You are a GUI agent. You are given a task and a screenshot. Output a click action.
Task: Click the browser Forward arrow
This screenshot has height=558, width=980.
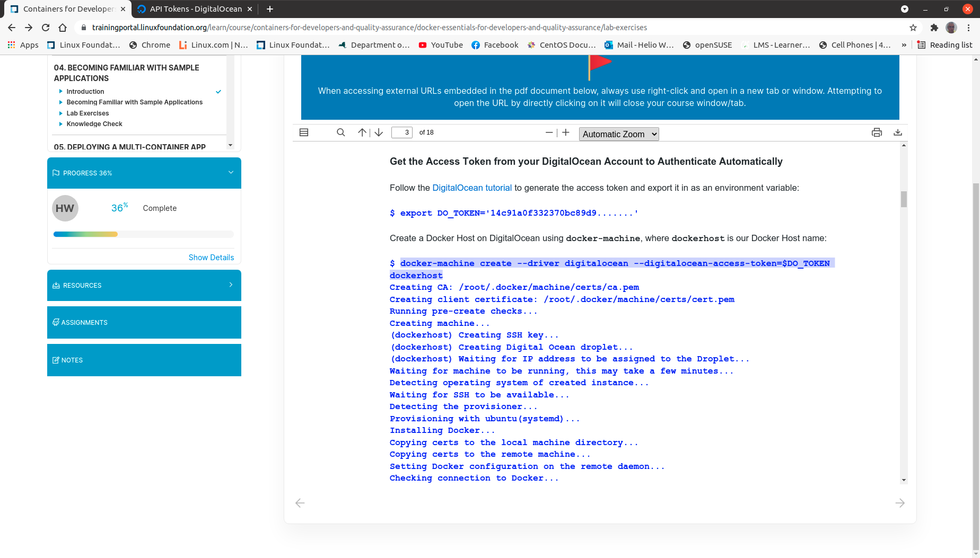(29, 28)
